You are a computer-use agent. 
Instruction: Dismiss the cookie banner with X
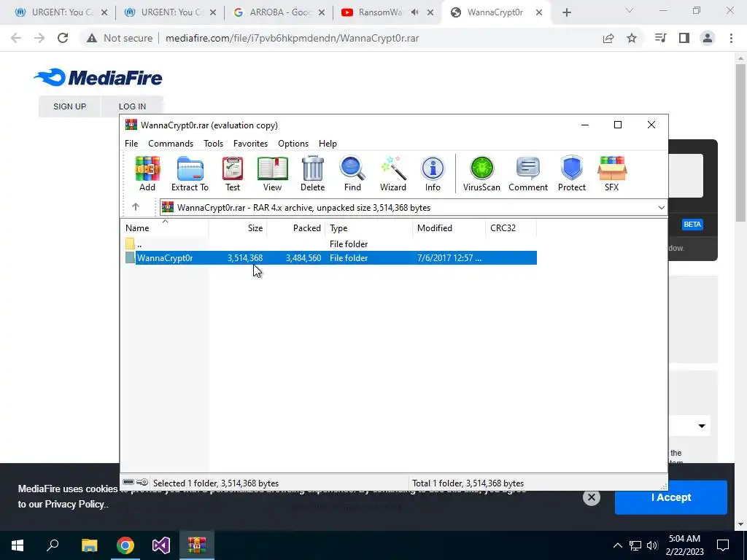pyautogui.click(x=591, y=497)
